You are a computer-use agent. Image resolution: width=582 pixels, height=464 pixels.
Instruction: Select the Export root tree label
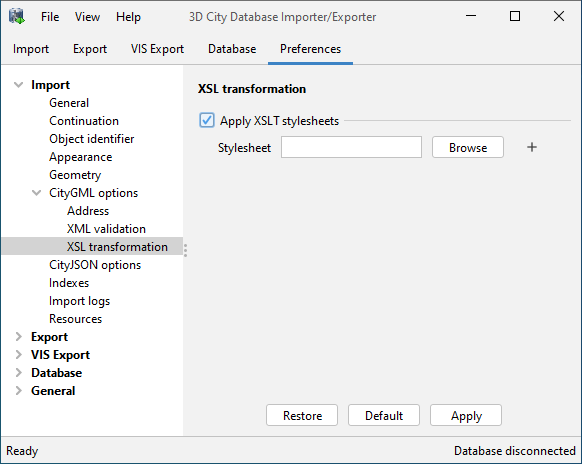tap(49, 337)
